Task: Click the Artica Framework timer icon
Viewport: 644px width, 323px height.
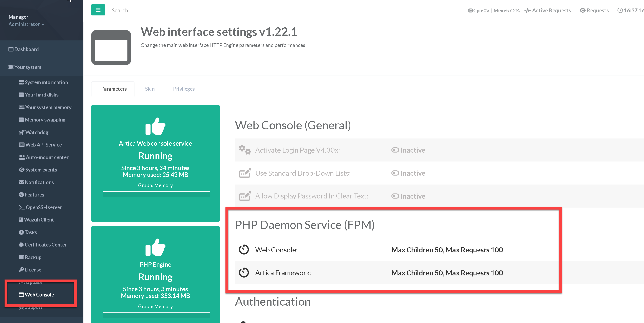Action: point(244,273)
